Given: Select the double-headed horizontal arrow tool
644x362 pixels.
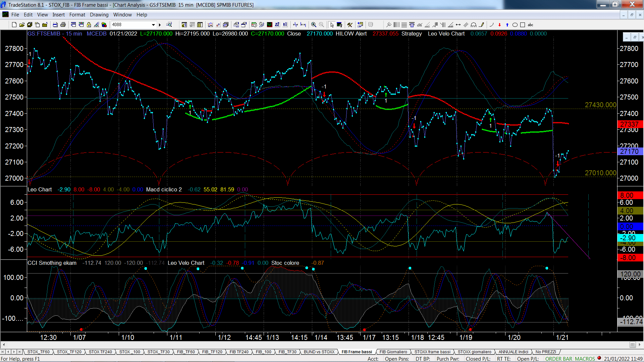Looking at the screenshot, I should [458, 24].
